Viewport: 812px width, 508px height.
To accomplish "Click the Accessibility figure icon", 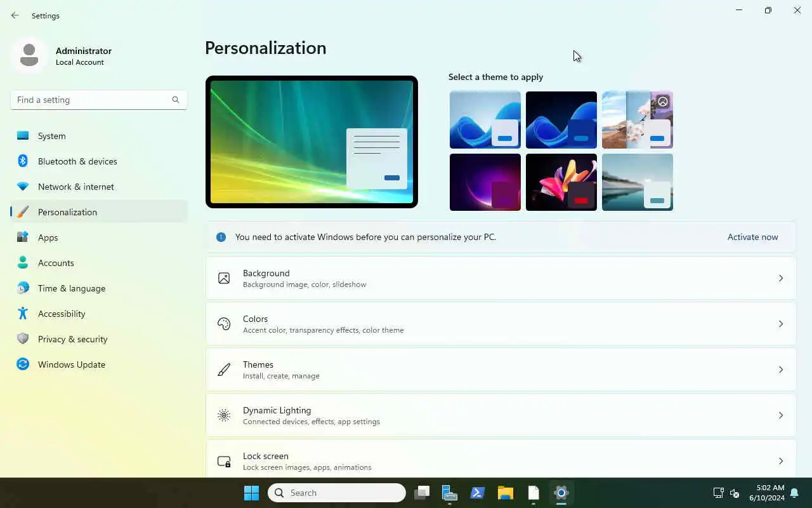I will pos(23,314).
